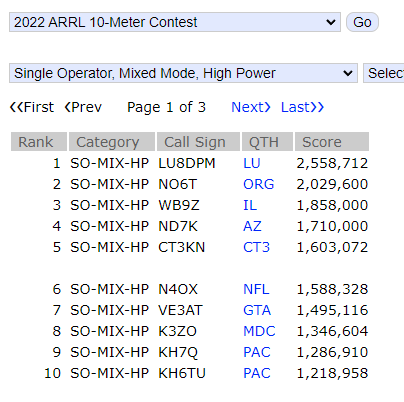Viewport: 404px width, 402px height.
Task: Click score 1,603,072
Action: pos(332,247)
